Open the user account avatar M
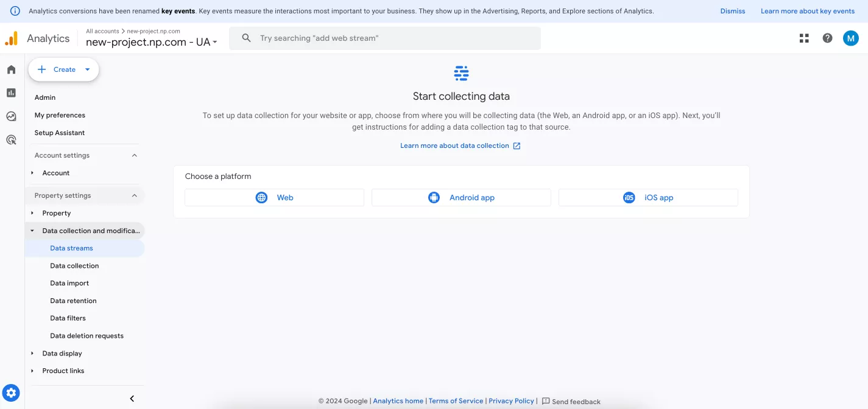The width and height of the screenshot is (868, 409). coord(850,38)
